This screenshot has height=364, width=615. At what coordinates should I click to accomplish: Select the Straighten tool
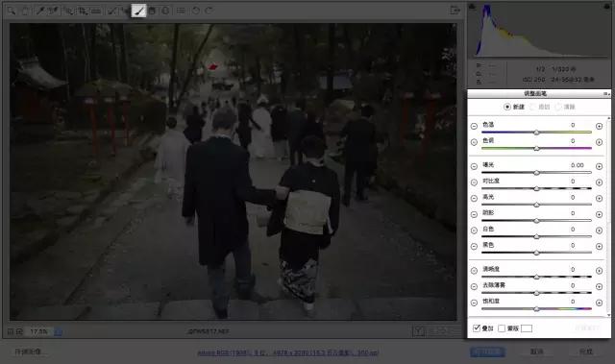click(96, 11)
